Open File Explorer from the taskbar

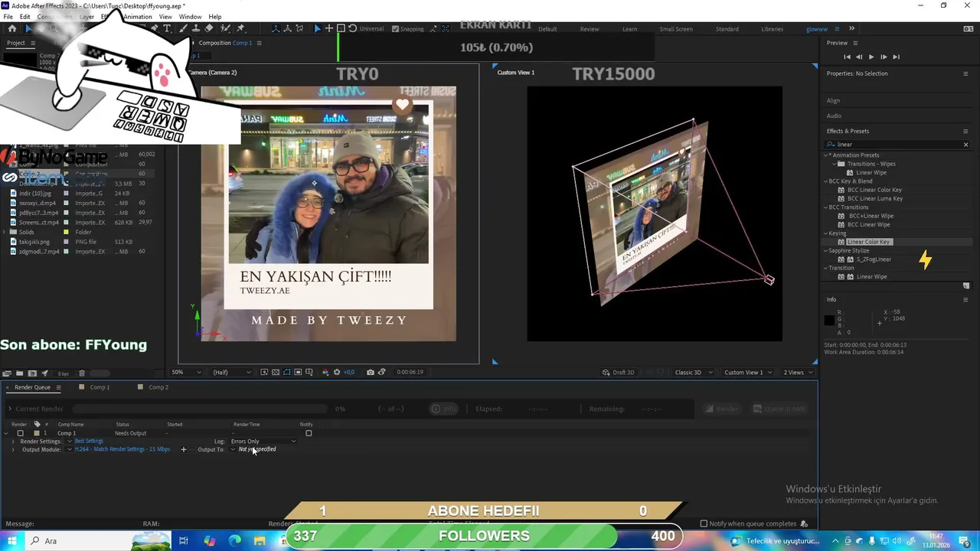[x=260, y=540]
